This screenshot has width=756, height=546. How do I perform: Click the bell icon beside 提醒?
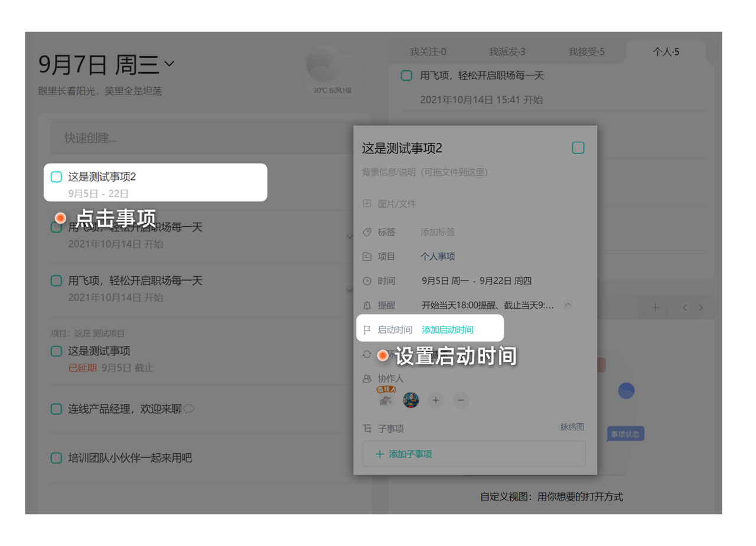click(x=367, y=305)
